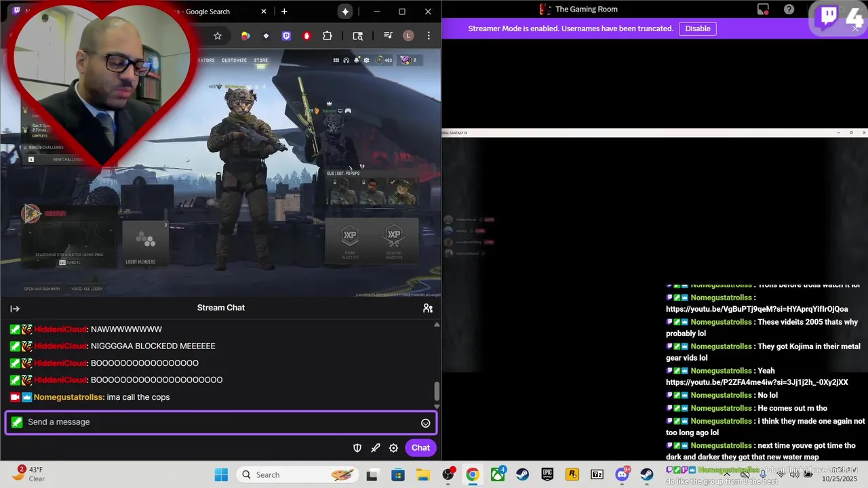This screenshot has height=488, width=868.
Task: Open the multicolor circle extension icon
Action: pyautogui.click(x=245, y=36)
